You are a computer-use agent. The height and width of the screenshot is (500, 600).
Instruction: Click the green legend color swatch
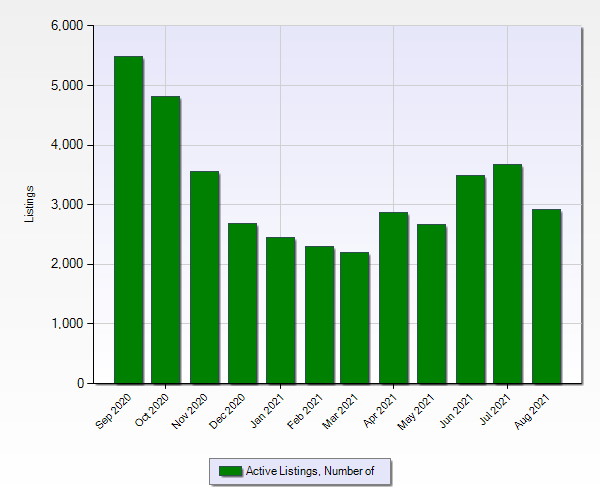230,471
